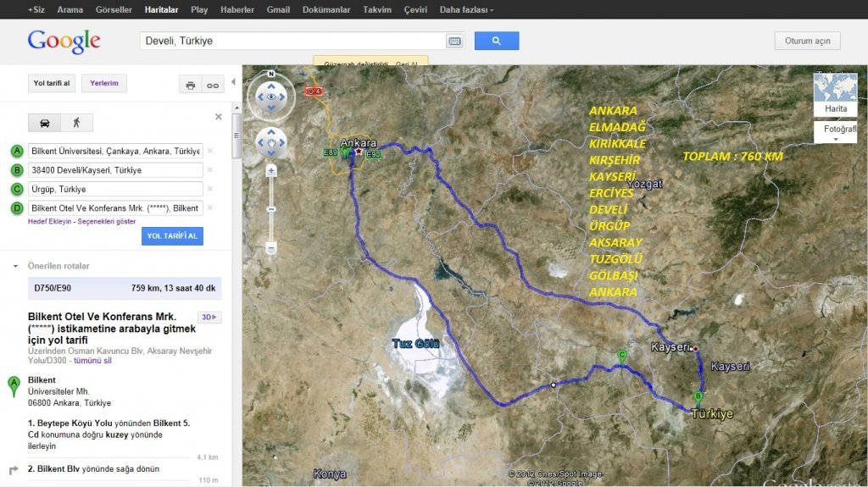Screen dimensions: 868x487
Task: Click the blue search magnifier button
Action: 496,41
